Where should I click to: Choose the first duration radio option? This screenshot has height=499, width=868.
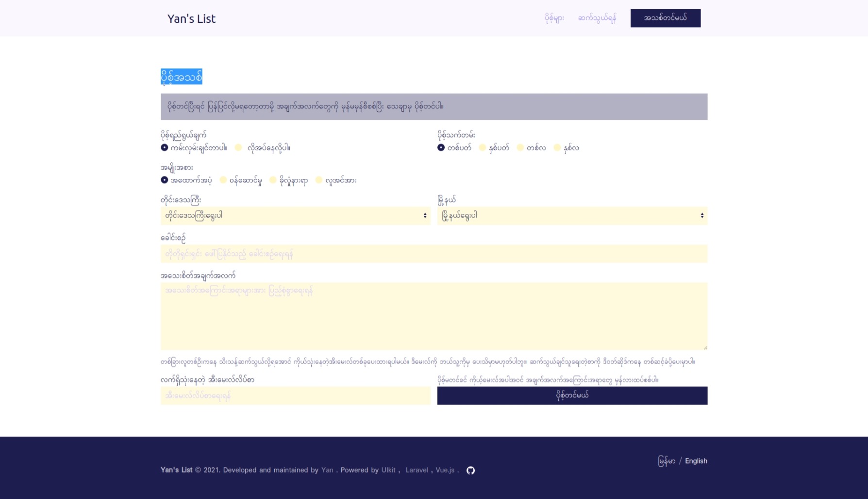[441, 148]
